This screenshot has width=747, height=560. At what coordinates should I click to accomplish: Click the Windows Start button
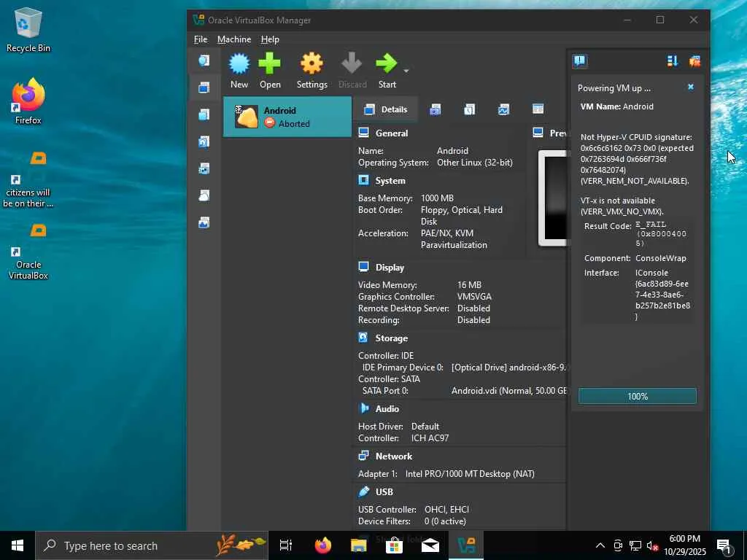coord(18,545)
